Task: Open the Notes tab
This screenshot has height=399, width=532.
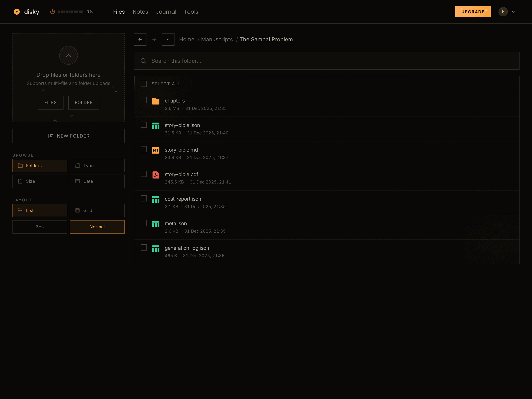Action: coord(140,11)
